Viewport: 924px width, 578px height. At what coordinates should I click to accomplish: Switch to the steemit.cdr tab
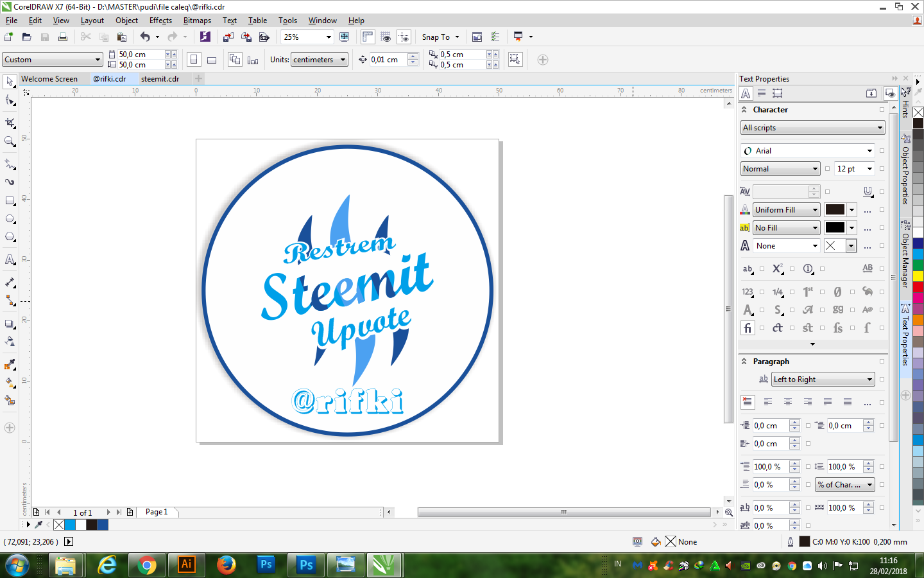click(x=160, y=79)
